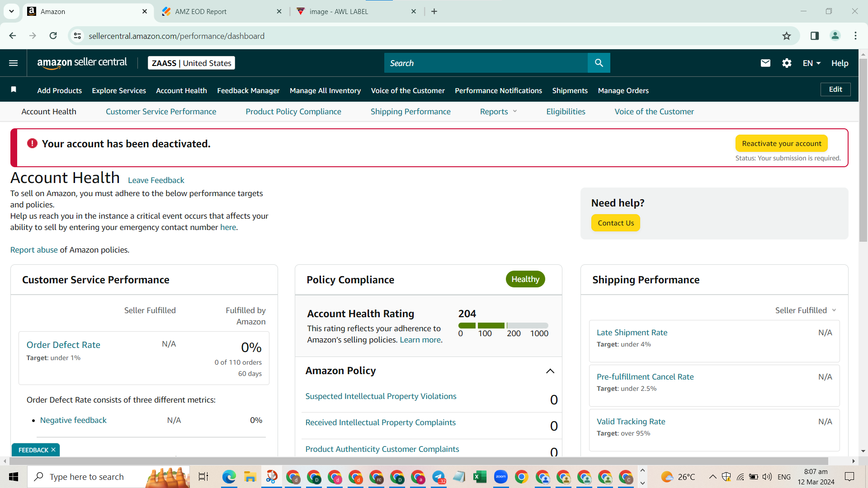The height and width of the screenshot is (488, 868).
Task: Click the Account Health Rating progress bar
Action: pyautogui.click(x=503, y=325)
